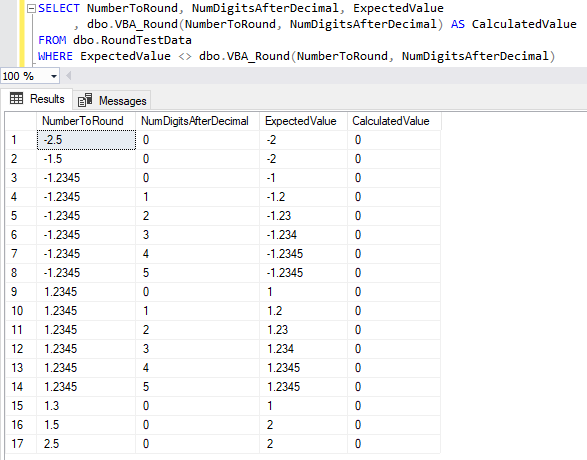Click the WHERE keyword in the query
This screenshot has width=587, height=460.
point(55,56)
